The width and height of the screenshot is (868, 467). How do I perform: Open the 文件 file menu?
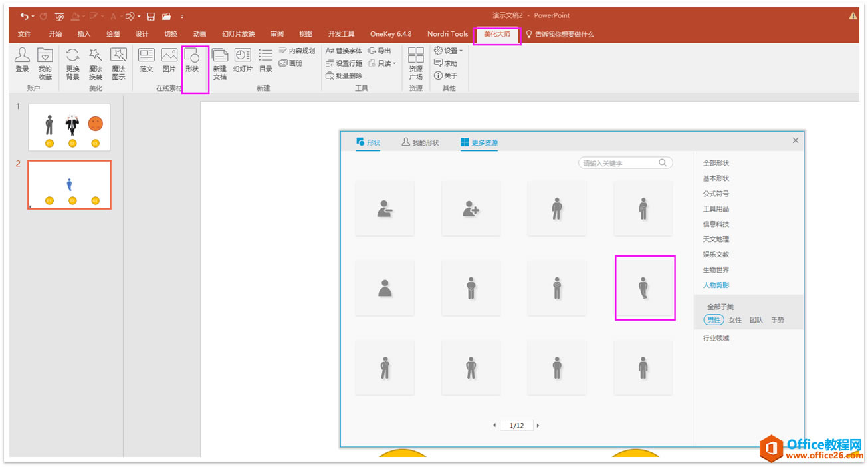point(25,34)
